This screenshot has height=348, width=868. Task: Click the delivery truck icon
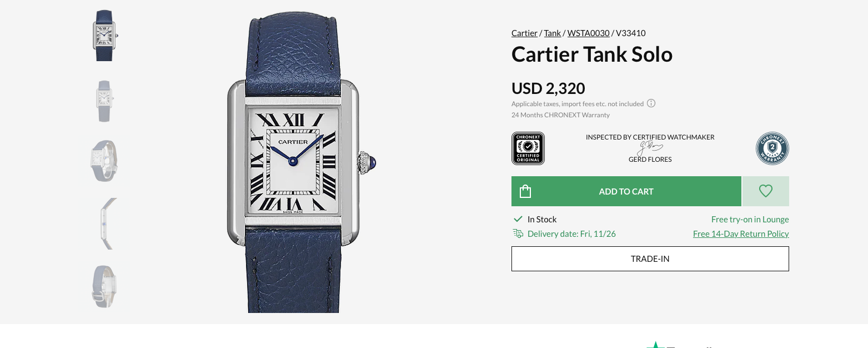coord(518,233)
